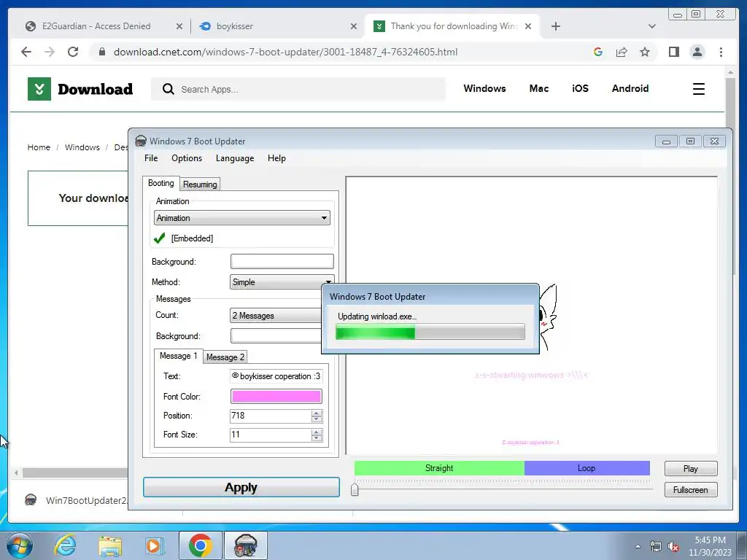Open the Method Simple dropdown
The height and width of the screenshot is (560, 747).
282,282
